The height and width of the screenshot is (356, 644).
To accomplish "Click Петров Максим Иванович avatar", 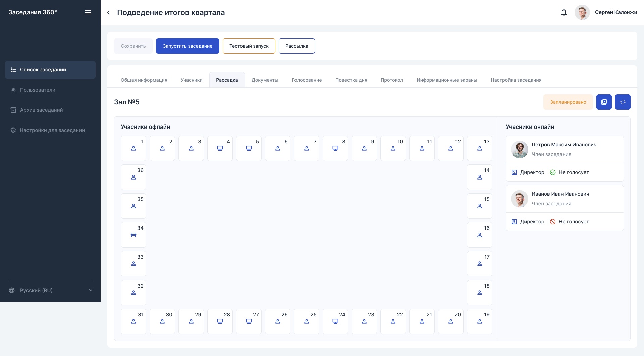I will coord(520,150).
